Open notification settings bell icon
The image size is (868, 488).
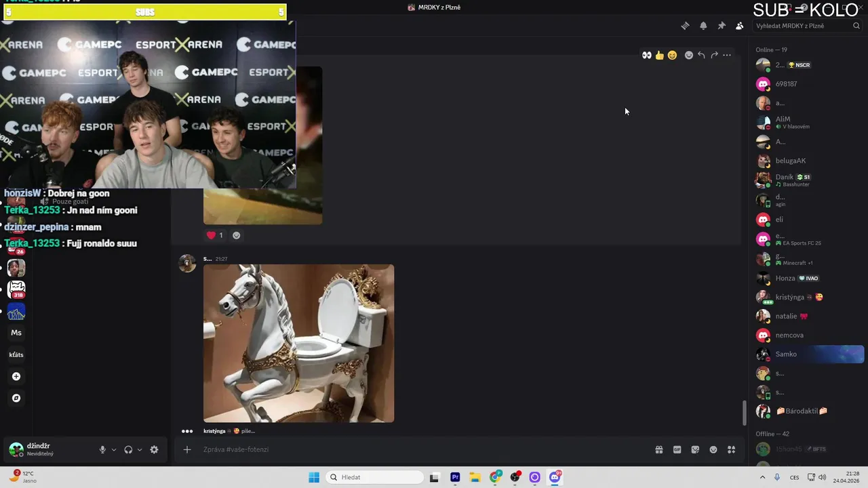703,26
